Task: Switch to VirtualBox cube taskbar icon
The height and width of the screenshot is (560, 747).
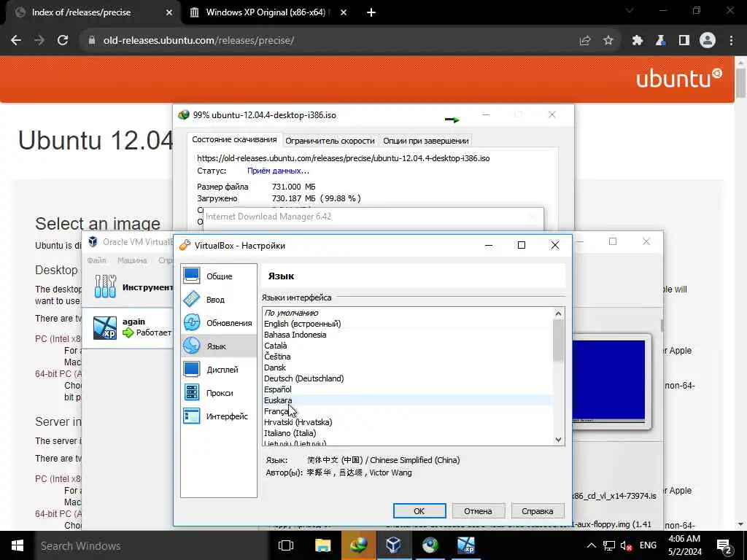Action: (393, 545)
